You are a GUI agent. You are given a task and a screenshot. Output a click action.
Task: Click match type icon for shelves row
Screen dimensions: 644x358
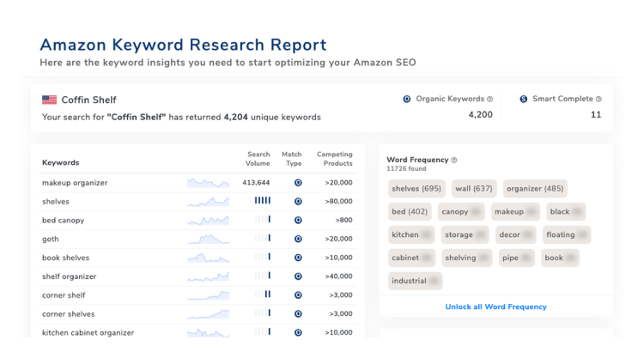[298, 201]
